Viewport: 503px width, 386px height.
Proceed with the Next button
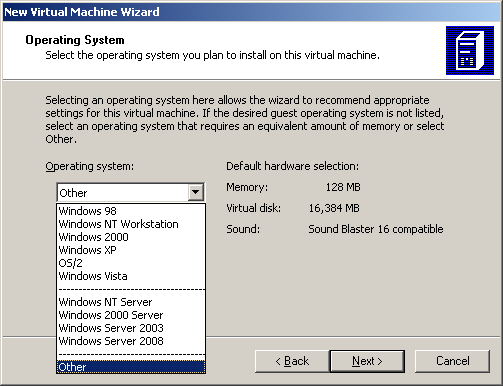[x=367, y=361]
